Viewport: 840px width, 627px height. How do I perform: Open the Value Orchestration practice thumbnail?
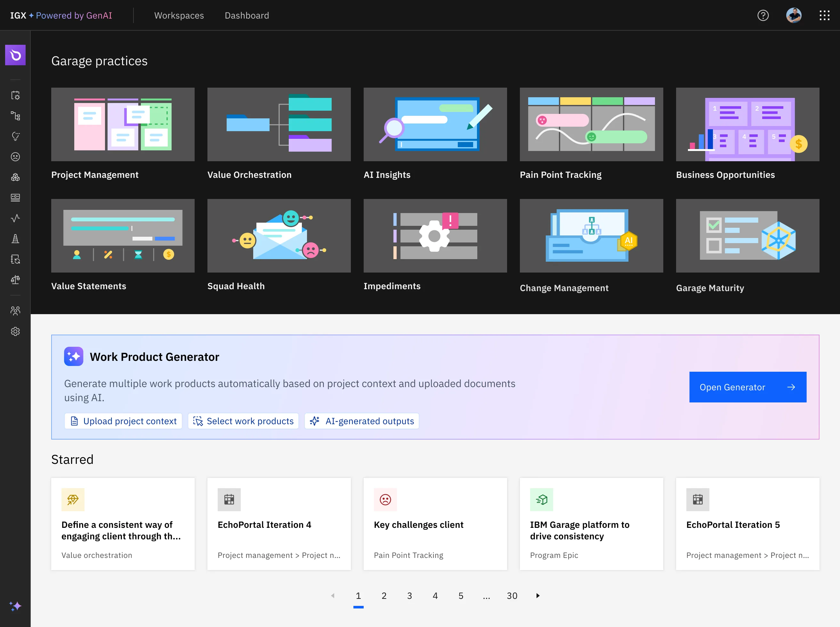pos(279,124)
